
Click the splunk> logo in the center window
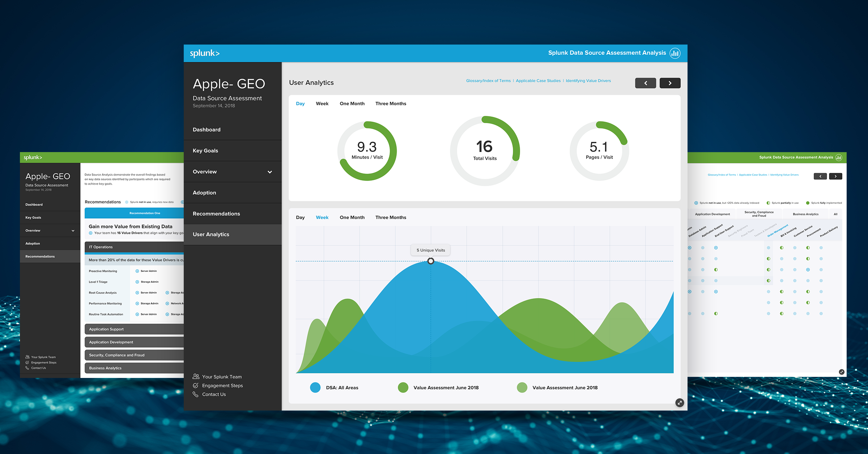pos(205,53)
